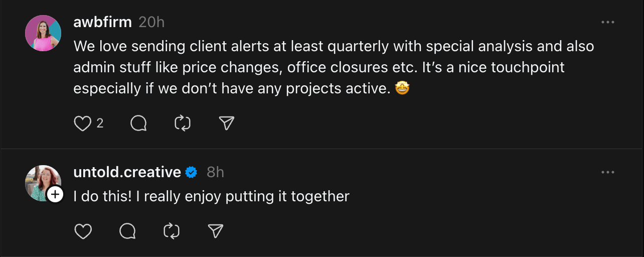
Task: Reply to untold.creative's comment using bubble icon
Action: (127, 231)
